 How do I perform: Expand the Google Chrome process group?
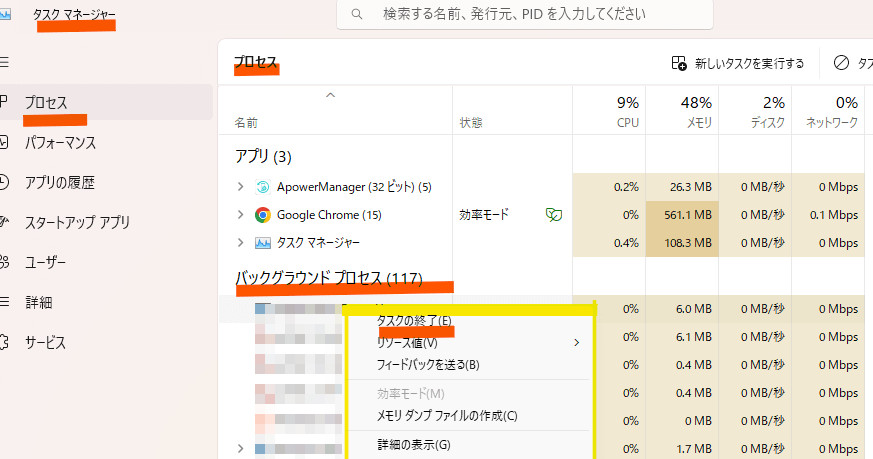pyautogui.click(x=240, y=215)
